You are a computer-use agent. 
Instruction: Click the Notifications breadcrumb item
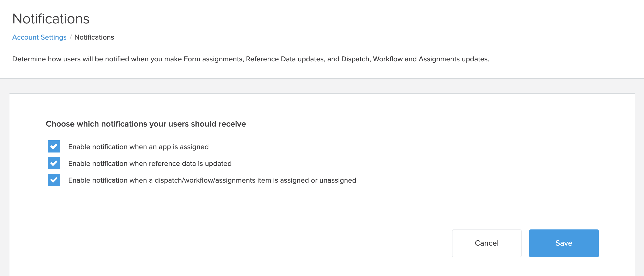coord(94,37)
